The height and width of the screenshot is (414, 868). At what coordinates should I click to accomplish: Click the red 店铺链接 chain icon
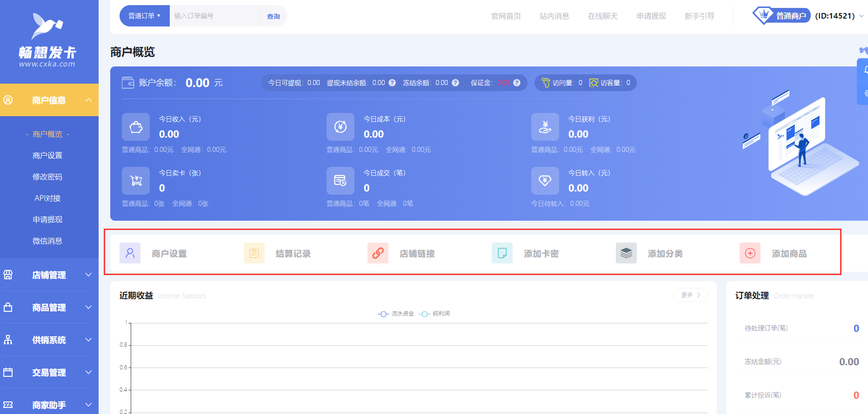(x=378, y=253)
